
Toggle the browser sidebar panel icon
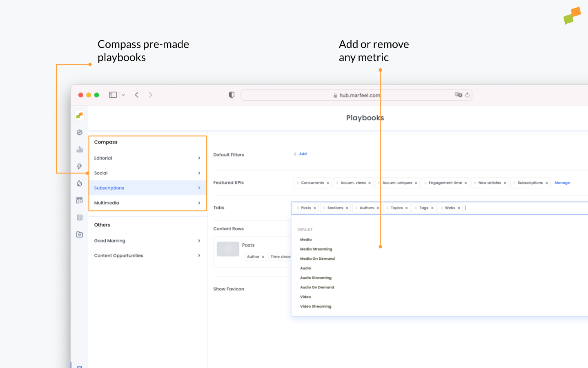point(113,95)
